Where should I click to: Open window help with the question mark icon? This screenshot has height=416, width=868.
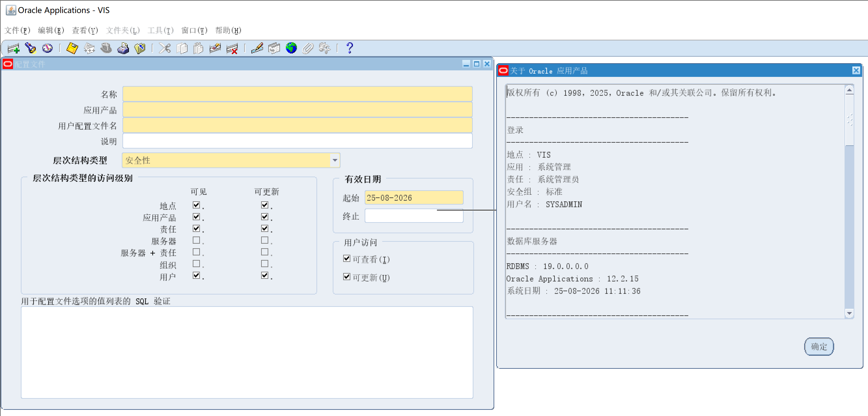[350, 48]
